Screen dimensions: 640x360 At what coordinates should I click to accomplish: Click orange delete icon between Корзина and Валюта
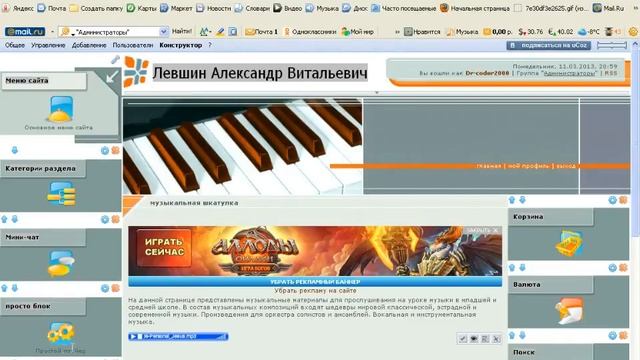pyautogui.click(x=623, y=268)
